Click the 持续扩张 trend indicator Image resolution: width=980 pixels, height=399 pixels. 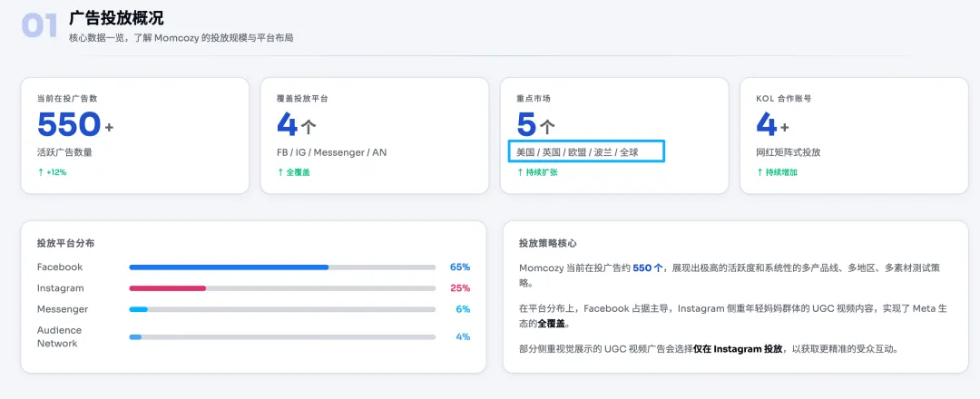coord(537,172)
